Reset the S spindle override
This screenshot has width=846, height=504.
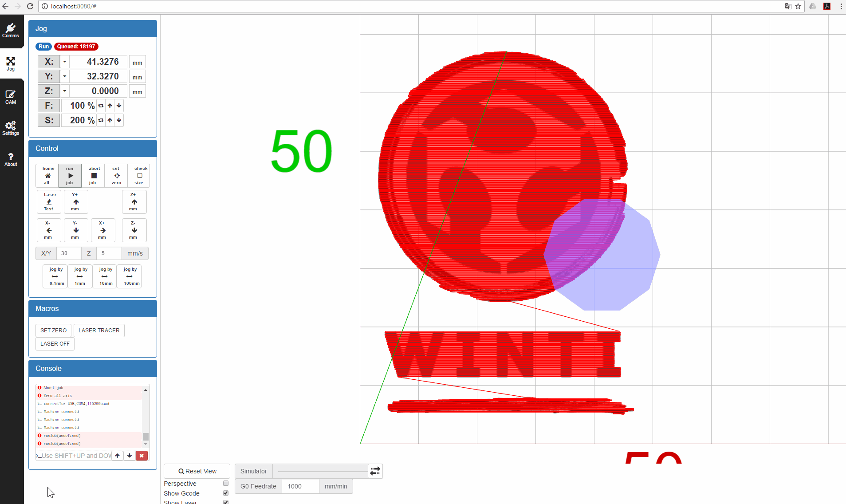pos(101,120)
